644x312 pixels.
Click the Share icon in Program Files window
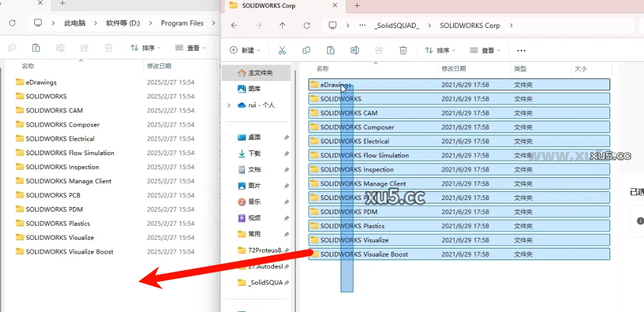point(84,48)
